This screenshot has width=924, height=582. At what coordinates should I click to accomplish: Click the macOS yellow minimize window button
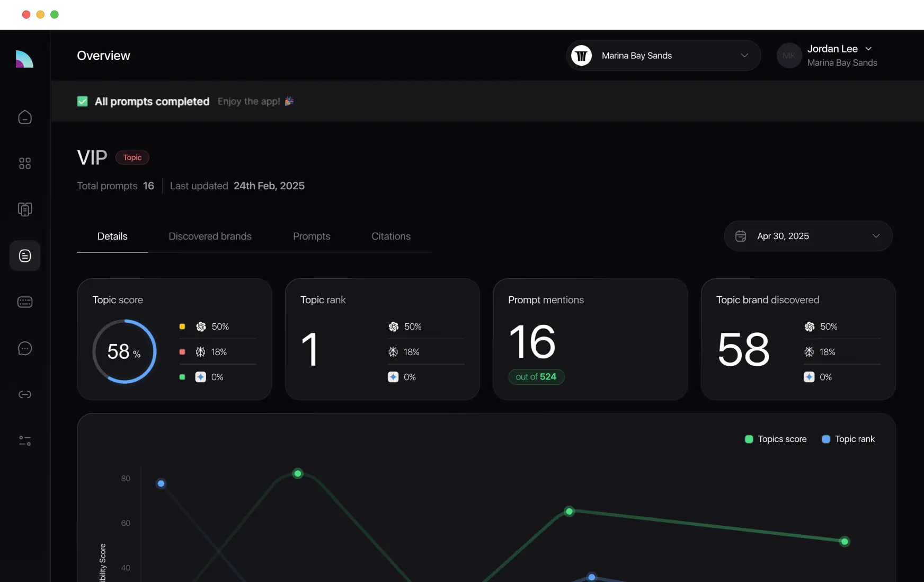click(40, 14)
